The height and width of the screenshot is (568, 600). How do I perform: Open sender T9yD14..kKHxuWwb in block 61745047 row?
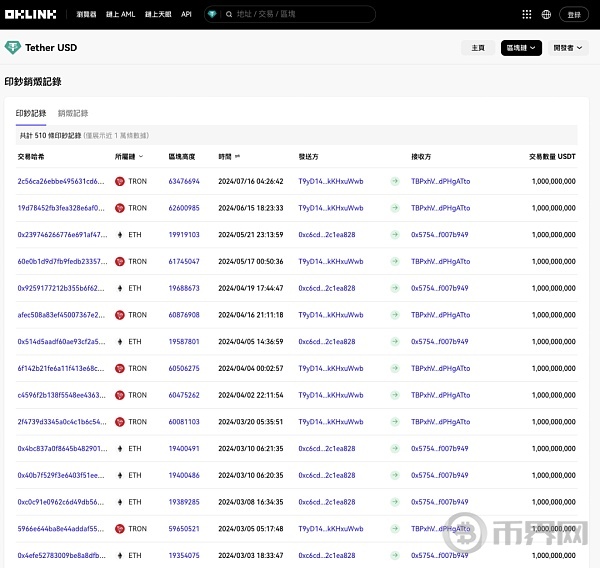pyautogui.click(x=331, y=261)
